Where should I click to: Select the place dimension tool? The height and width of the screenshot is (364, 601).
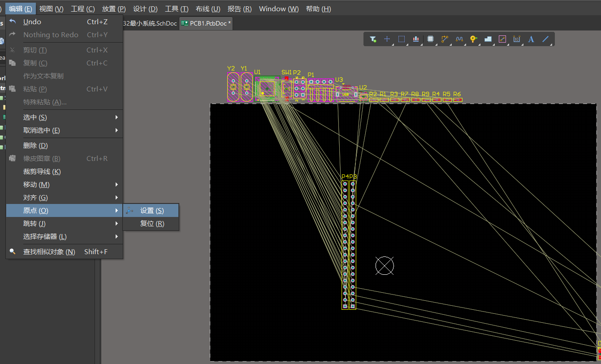(x=517, y=39)
